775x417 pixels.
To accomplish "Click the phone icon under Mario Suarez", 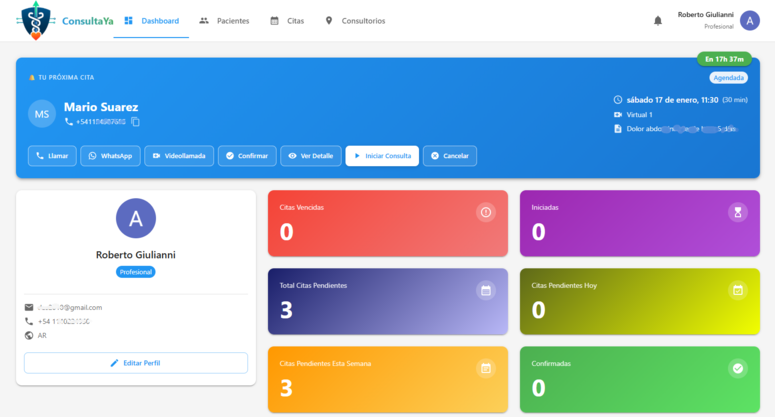I will click(69, 122).
